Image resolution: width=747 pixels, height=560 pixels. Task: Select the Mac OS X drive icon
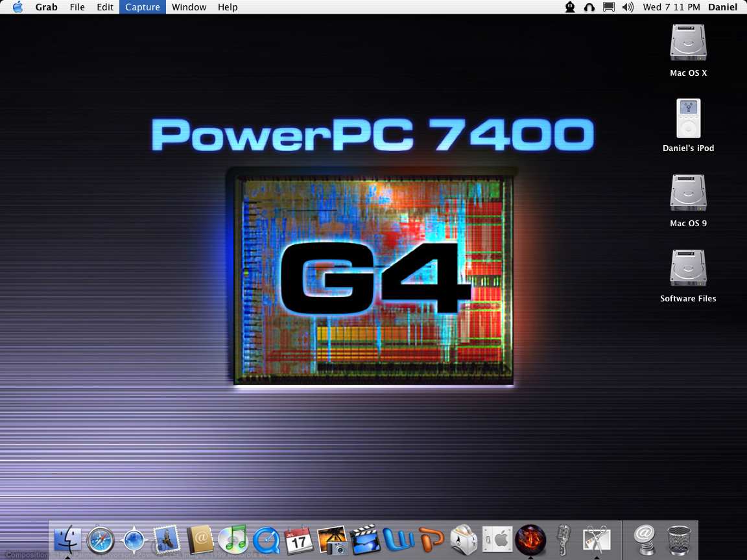tap(689, 44)
